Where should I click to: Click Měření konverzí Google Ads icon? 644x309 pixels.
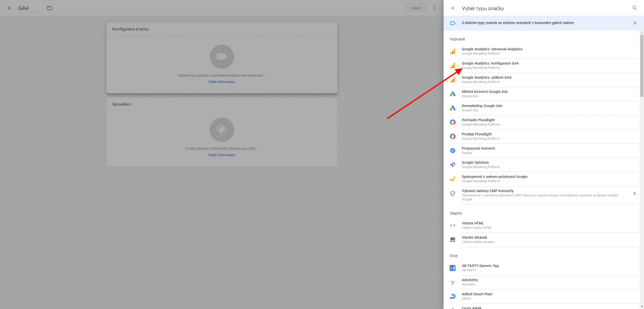click(453, 94)
